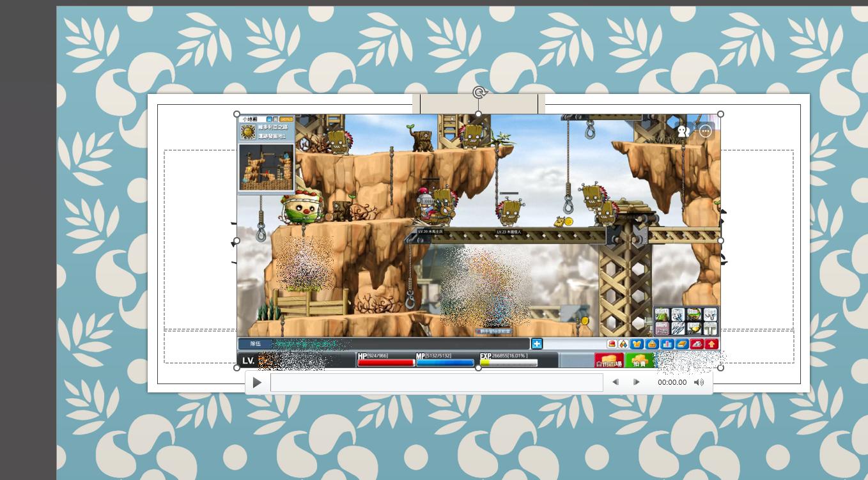This screenshot has height=480, width=868.
Task: Click the bottom-left skill quick slot
Action: pos(662,329)
